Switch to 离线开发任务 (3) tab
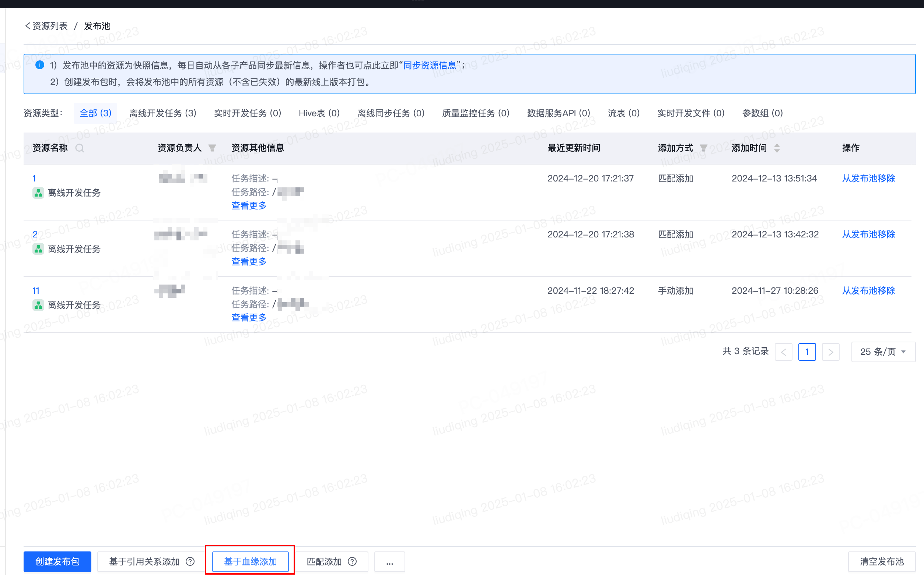924x575 pixels. [163, 113]
